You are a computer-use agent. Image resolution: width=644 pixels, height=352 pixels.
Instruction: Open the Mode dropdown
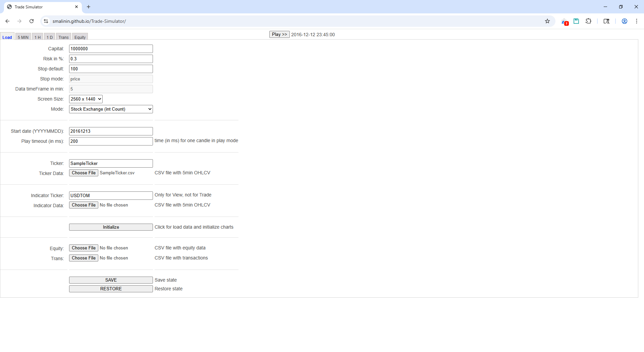pyautogui.click(x=111, y=109)
